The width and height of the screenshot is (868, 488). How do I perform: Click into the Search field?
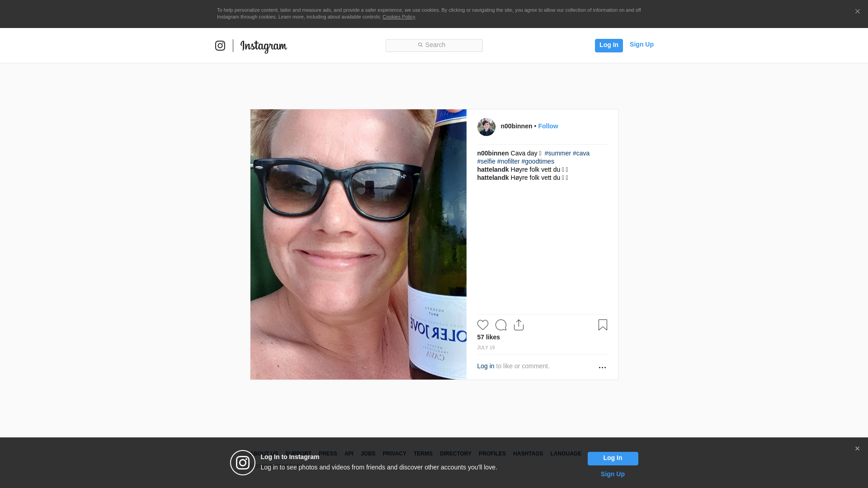point(434,45)
